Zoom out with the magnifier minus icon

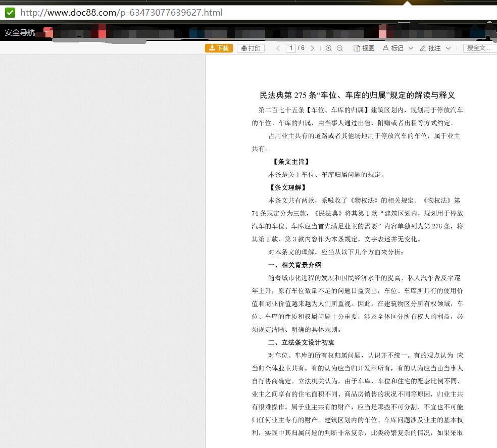(x=340, y=48)
